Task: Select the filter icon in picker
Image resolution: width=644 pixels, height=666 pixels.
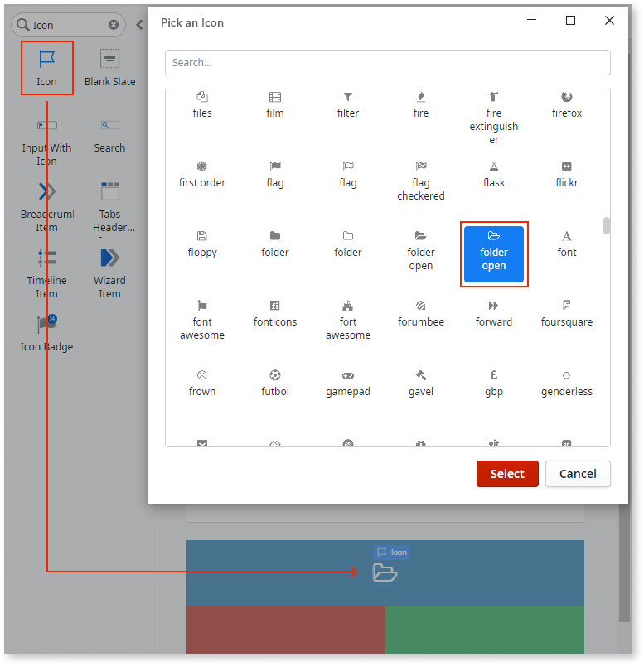Action: point(348,105)
